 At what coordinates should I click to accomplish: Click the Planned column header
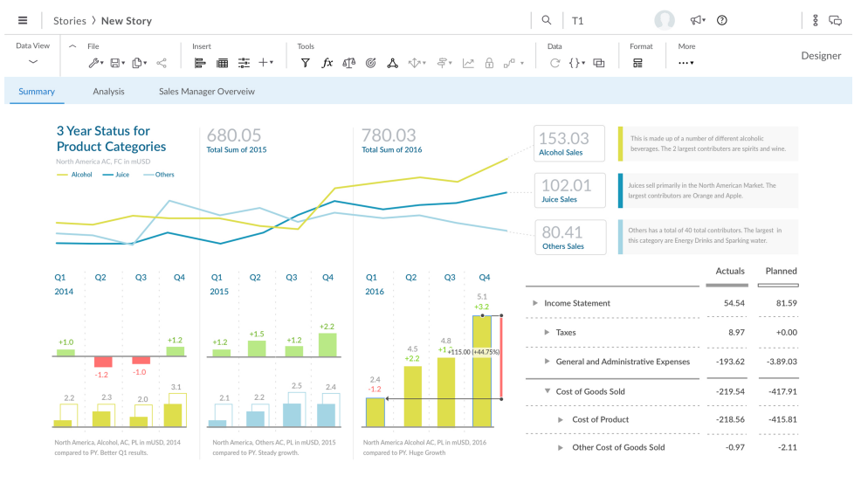781,271
